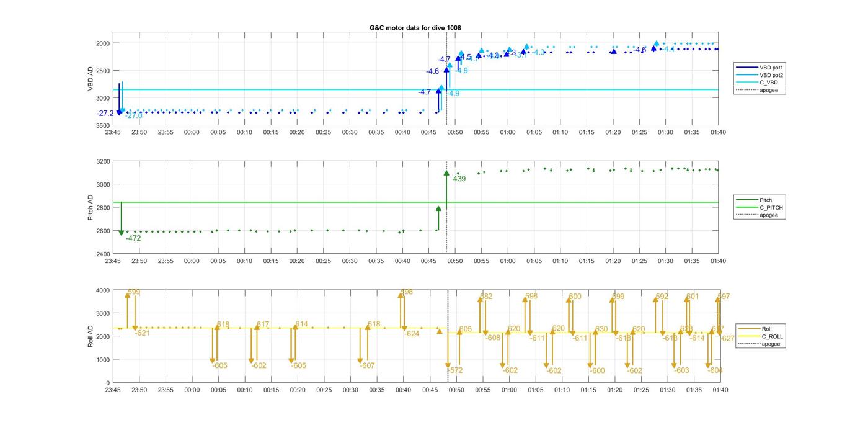Click the '23:45' tick under the VBD plot
Viewport: 868px width, 430px height.
(x=113, y=132)
